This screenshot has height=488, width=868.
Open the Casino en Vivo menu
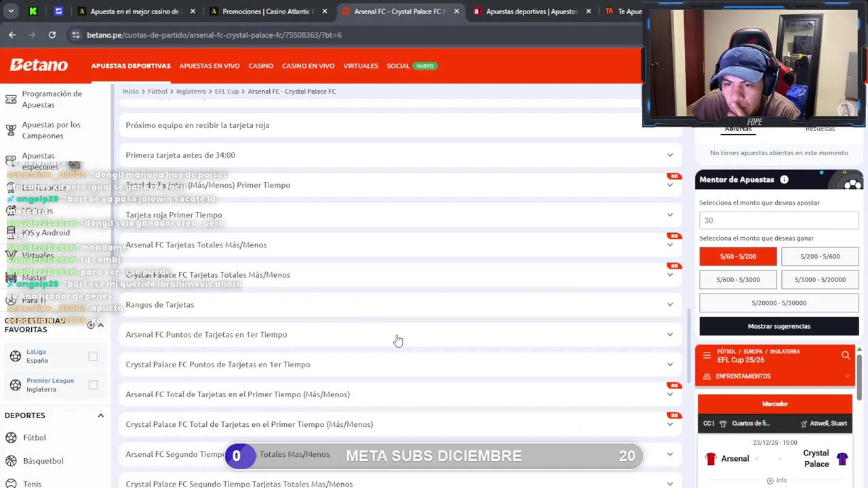pyautogui.click(x=308, y=66)
